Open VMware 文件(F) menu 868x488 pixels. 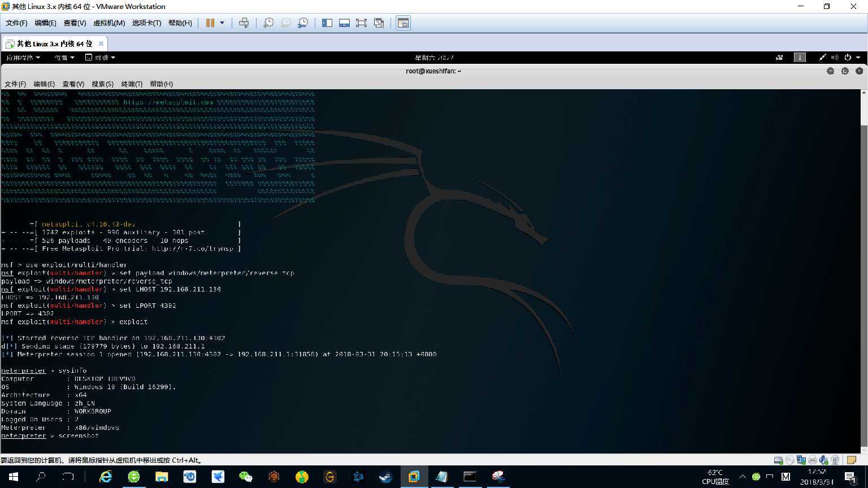pos(16,23)
